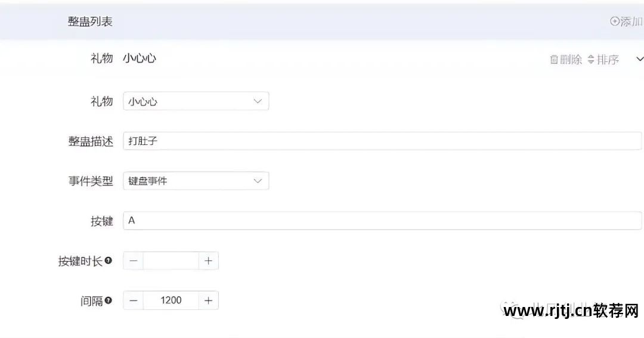Viewport: 644px width, 338px height.
Task: Click the 删除 text button
Action: 571,60
